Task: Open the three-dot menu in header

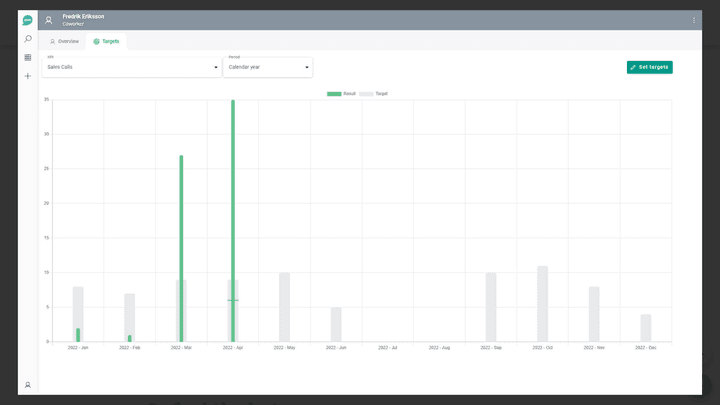Action: (x=694, y=20)
